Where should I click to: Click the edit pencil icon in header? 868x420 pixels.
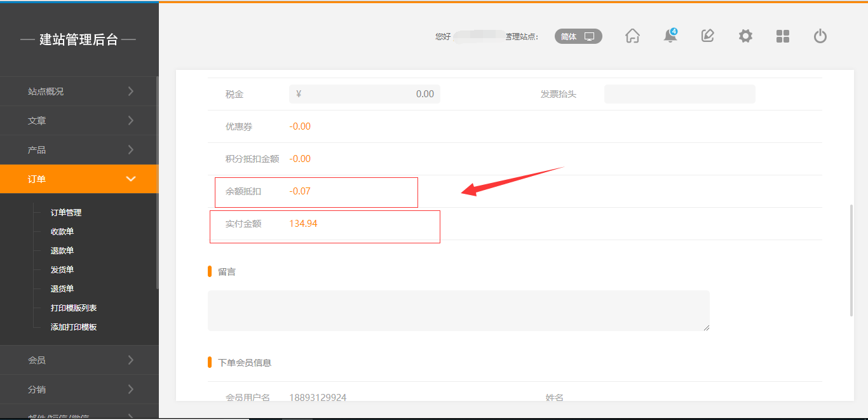click(707, 36)
